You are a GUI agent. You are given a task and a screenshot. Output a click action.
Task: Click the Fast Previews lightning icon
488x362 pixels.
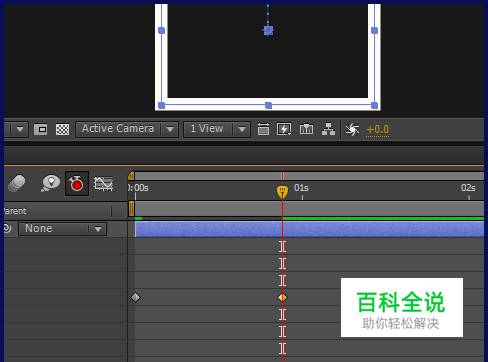click(x=284, y=129)
